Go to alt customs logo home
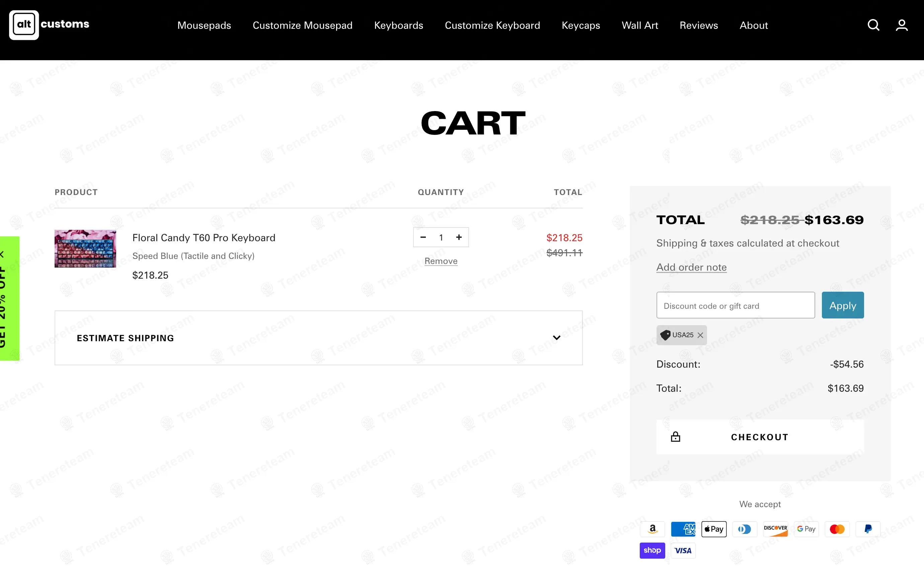The height and width of the screenshot is (566, 924). [x=49, y=25]
